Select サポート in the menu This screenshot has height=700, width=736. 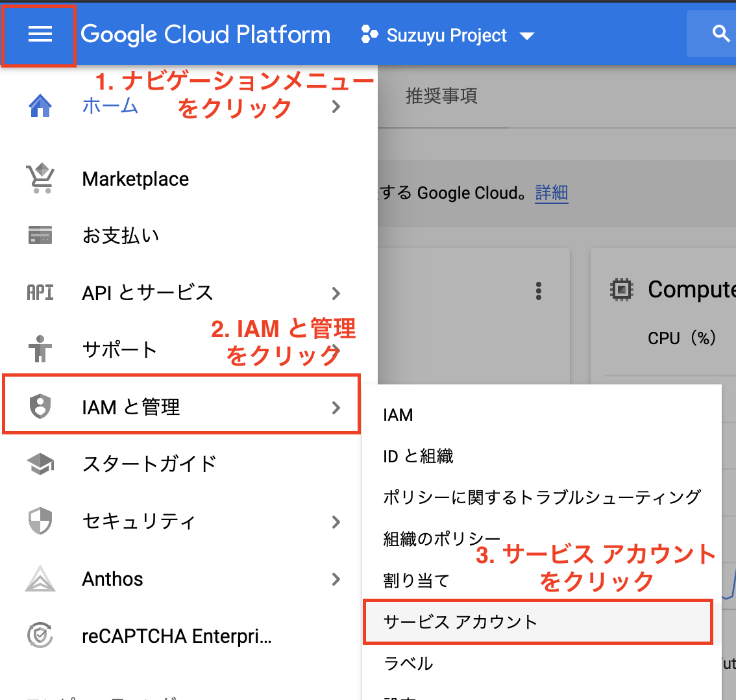coord(119,350)
